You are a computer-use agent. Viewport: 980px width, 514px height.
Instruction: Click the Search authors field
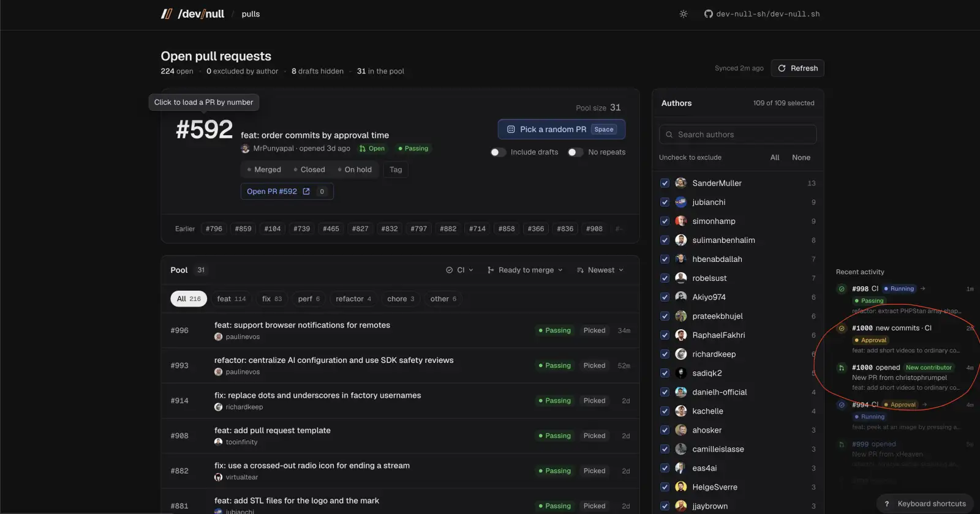(x=737, y=135)
